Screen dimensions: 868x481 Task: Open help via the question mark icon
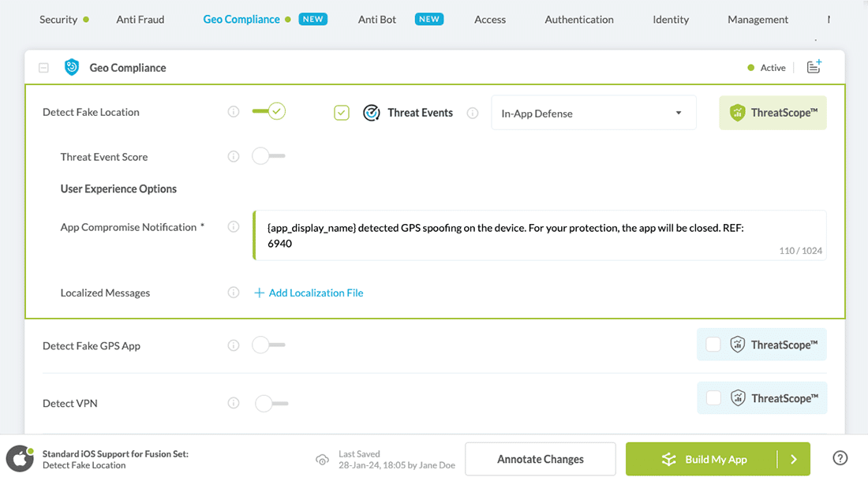[x=840, y=459]
